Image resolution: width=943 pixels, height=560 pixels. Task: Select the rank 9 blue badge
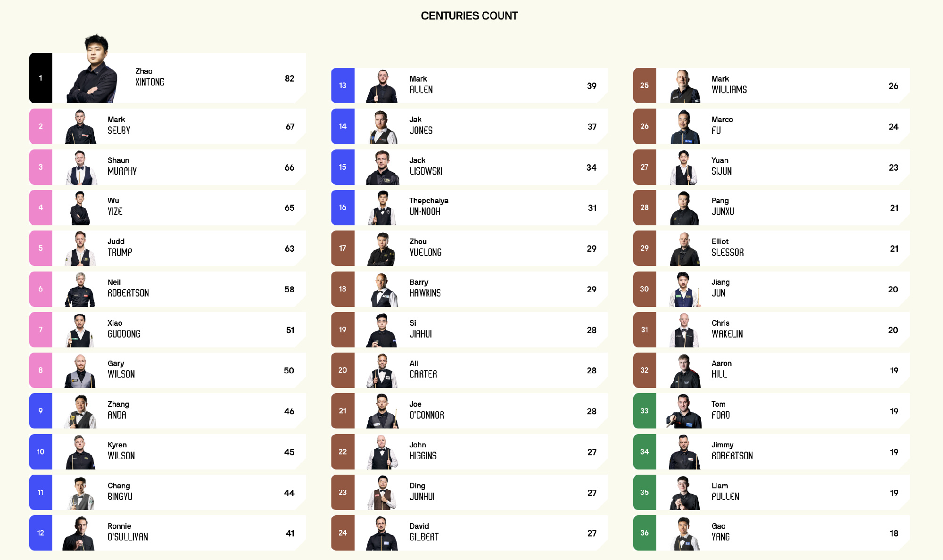(x=41, y=411)
